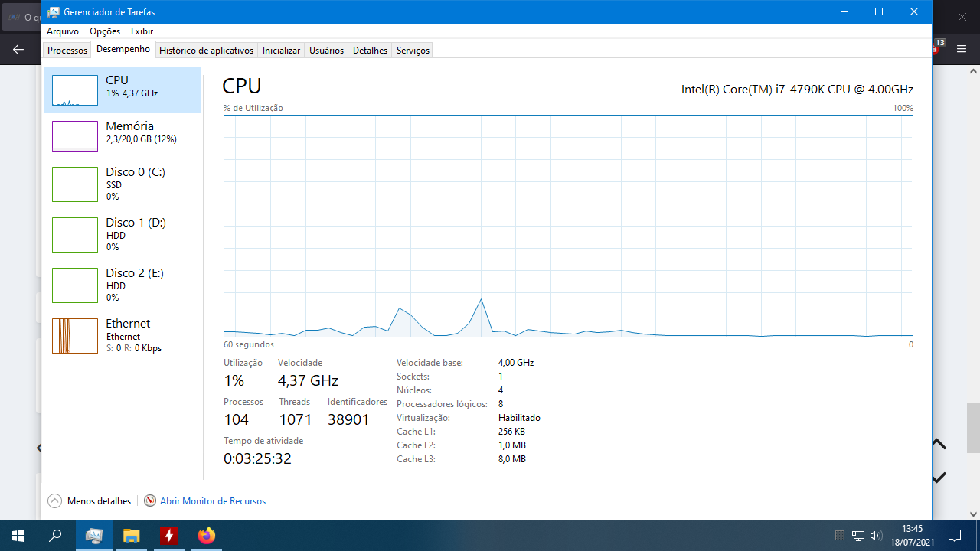980x551 pixels.
Task: Open the Exibir menu
Action: [142, 31]
